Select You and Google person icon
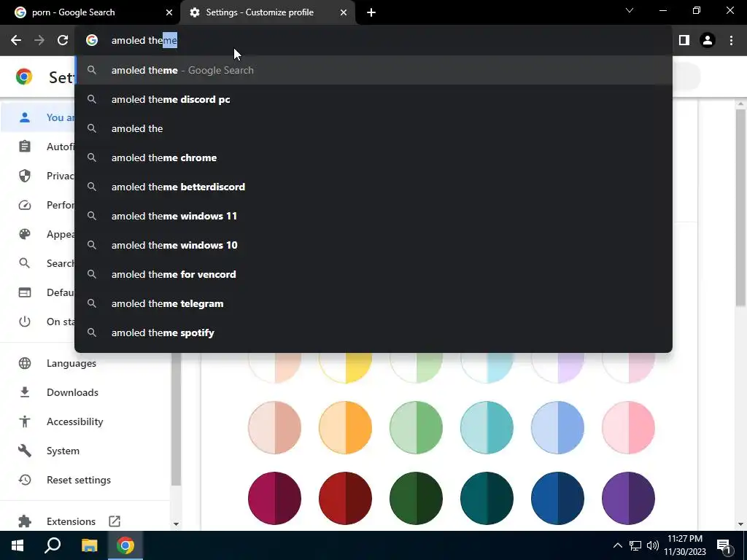747x560 pixels. [24, 117]
